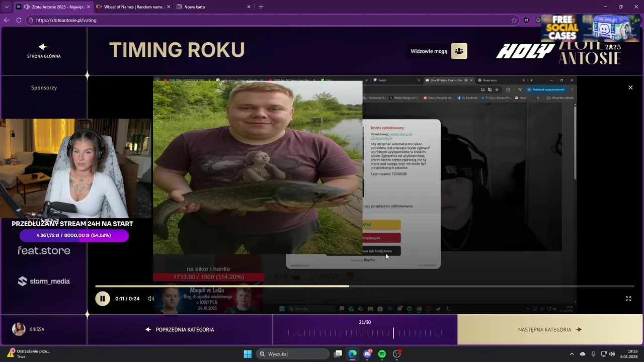
Task: Seek on the video progress bar
Action: coord(365,286)
